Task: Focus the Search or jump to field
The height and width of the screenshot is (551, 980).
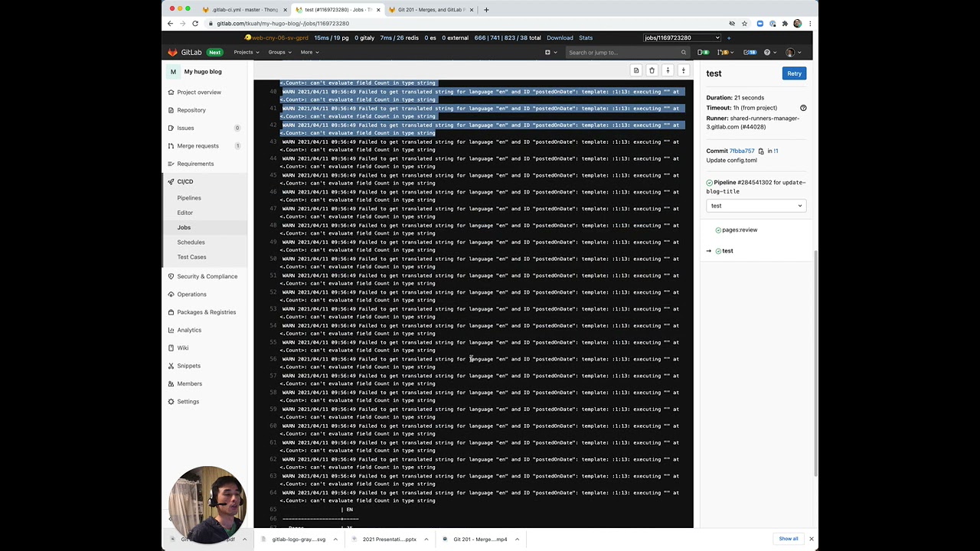Action: click(626, 52)
